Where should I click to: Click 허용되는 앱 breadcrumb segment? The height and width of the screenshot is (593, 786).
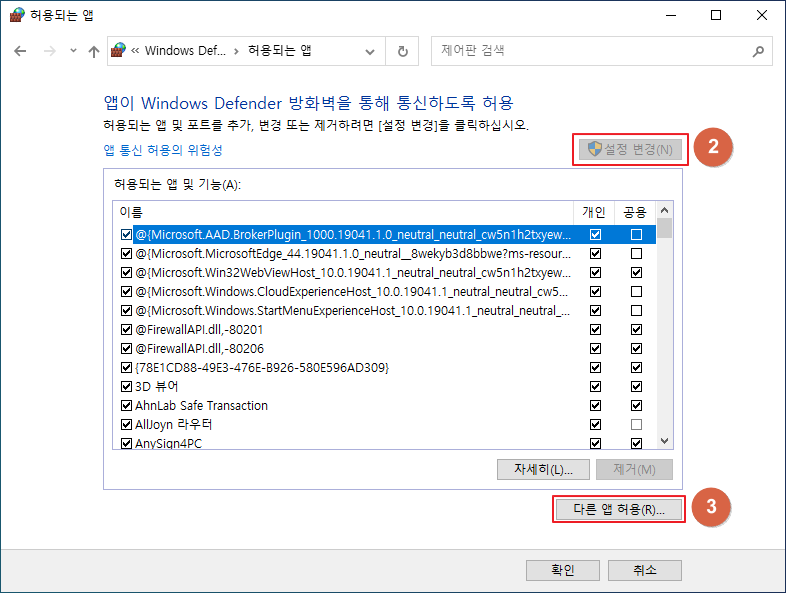(280, 51)
